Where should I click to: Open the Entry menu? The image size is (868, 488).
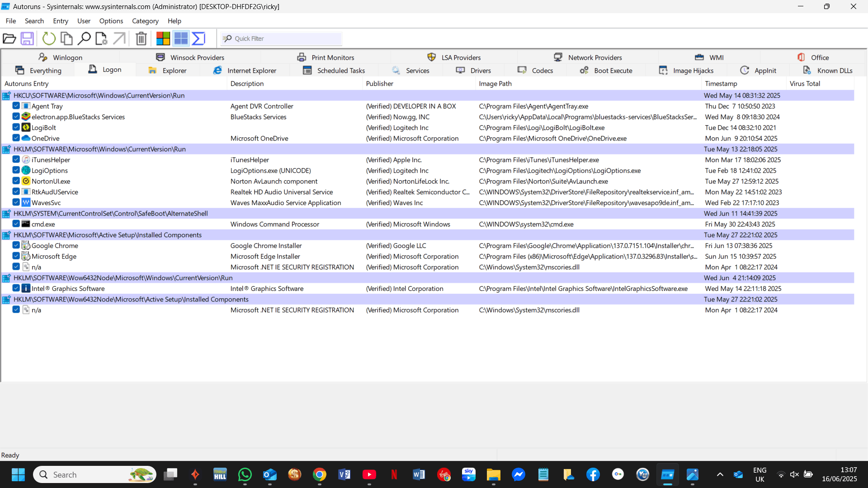60,21
